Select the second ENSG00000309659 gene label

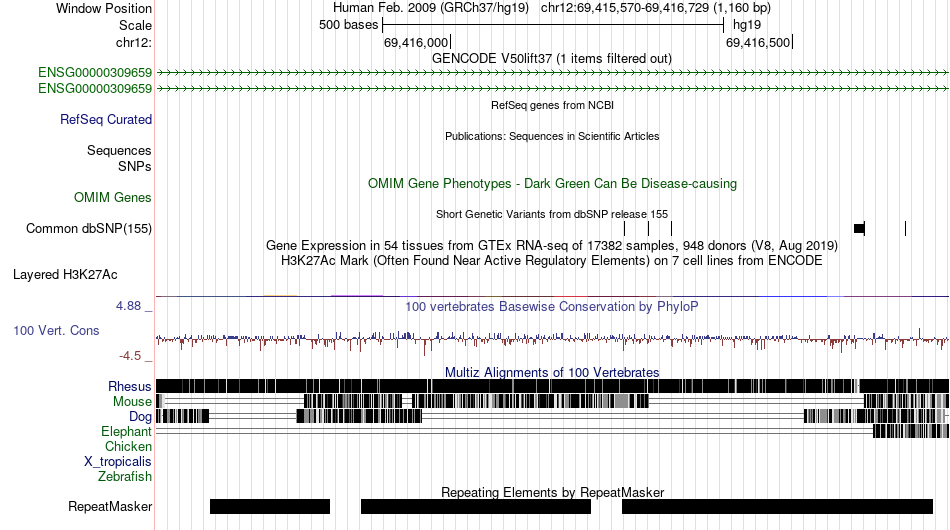95,88
